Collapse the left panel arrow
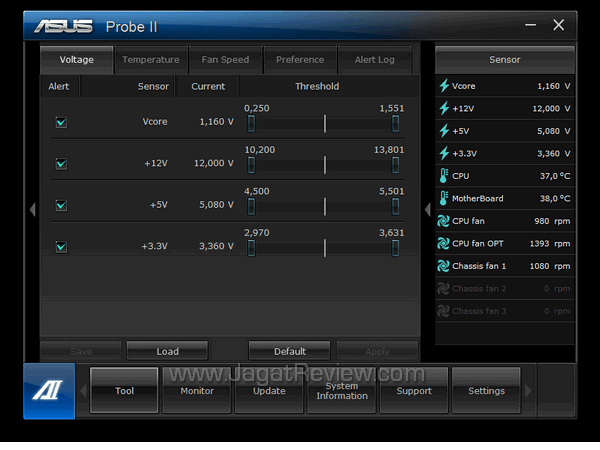The height and width of the screenshot is (450, 600). tap(31, 209)
